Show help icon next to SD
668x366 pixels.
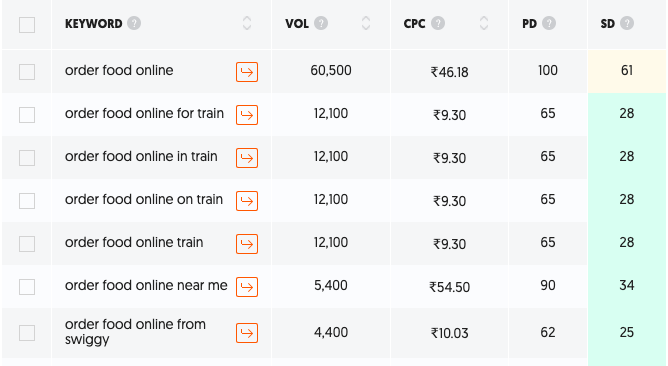pos(627,23)
